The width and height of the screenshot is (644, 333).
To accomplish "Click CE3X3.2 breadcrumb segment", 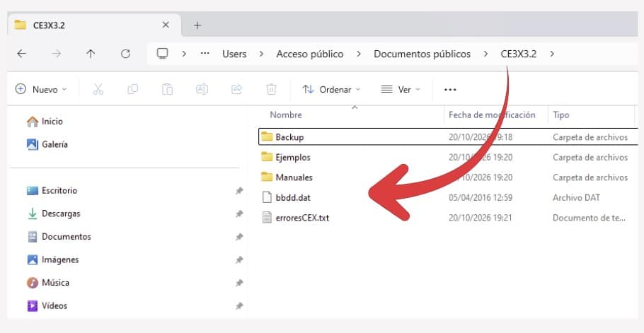I will [x=518, y=54].
